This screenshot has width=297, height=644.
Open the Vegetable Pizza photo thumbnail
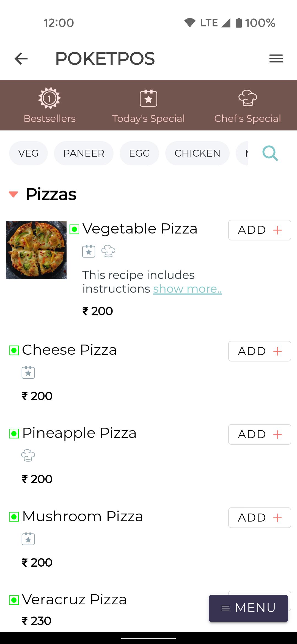point(36,250)
